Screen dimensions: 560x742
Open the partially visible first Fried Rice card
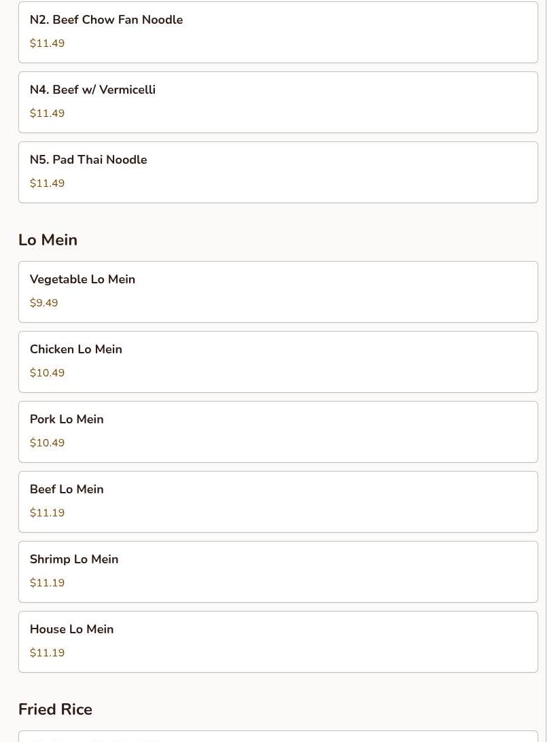(278, 737)
